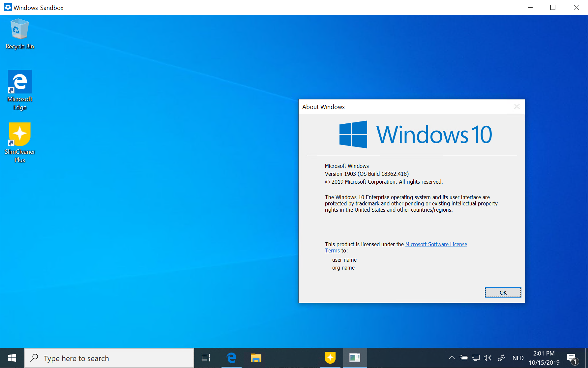This screenshot has height=368, width=588.
Task: Minimize the Windows-Sandbox window
Action: [x=530, y=7]
